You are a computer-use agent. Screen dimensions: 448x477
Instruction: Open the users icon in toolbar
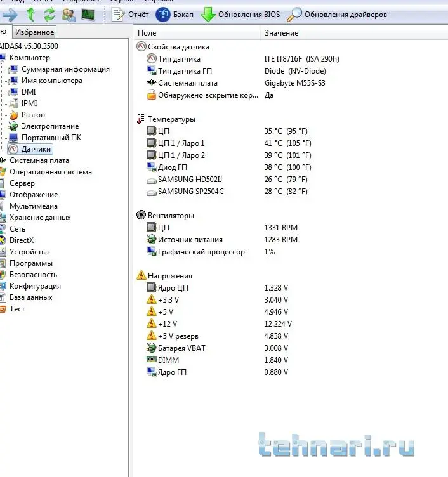pos(69,15)
